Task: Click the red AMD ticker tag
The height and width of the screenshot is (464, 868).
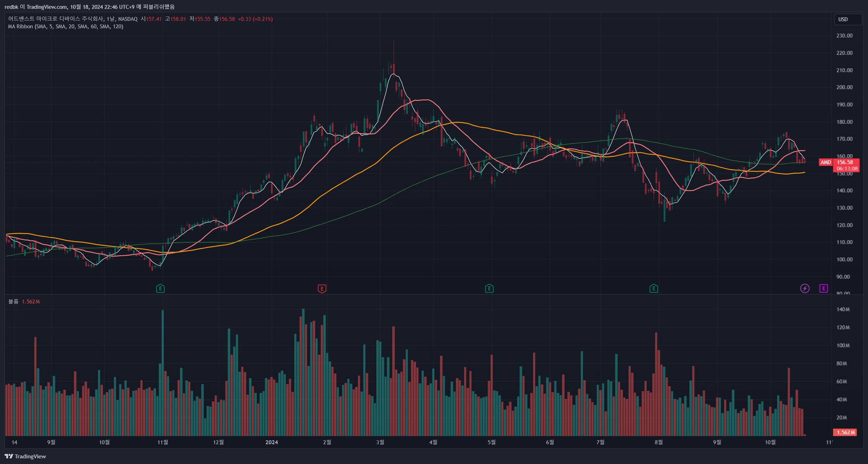Action: click(x=826, y=162)
